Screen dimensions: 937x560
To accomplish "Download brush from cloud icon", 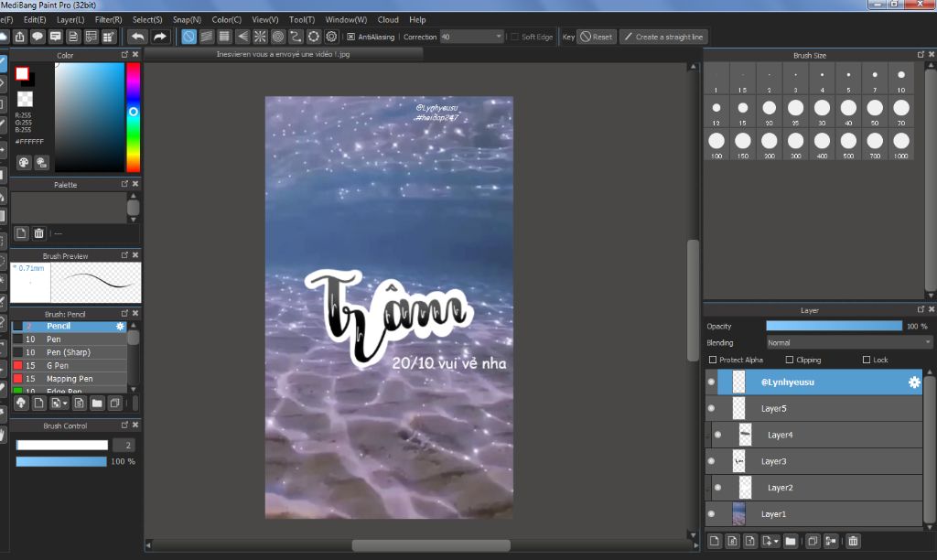I will coord(21,403).
